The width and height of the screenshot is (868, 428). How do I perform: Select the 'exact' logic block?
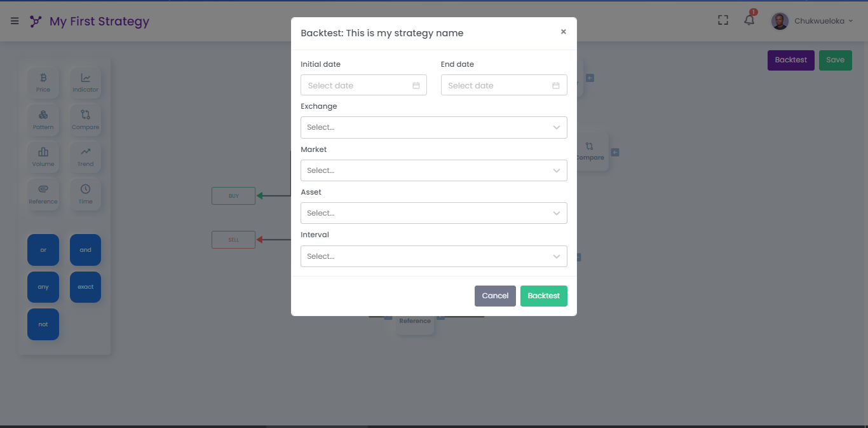coord(85,287)
